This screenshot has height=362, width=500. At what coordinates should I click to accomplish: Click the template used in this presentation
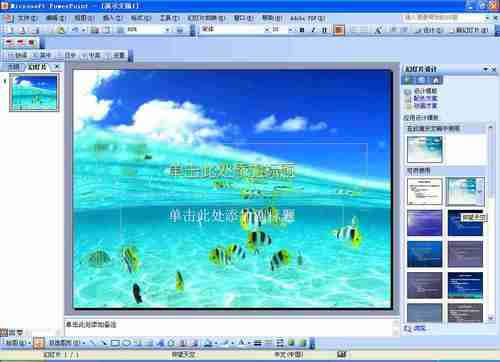(x=424, y=149)
